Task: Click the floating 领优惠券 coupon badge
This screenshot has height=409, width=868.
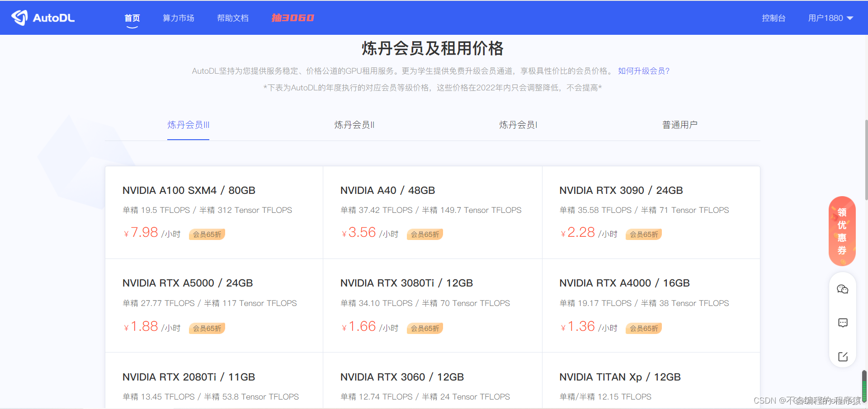Action: 842,231
